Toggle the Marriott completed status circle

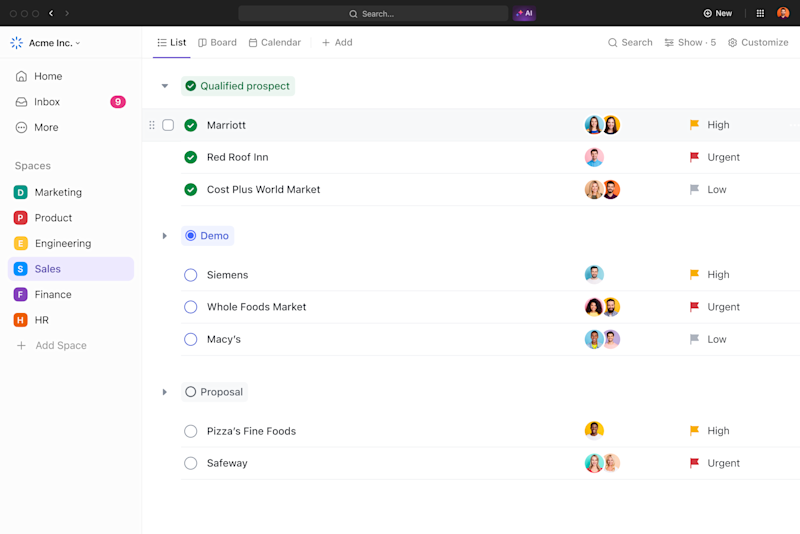click(x=191, y=125)
